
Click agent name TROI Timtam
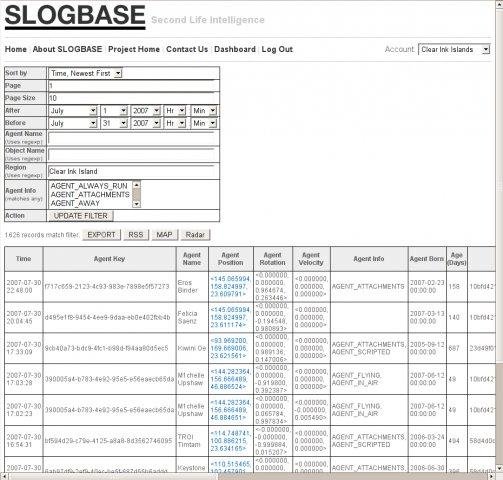click(189, 441)
